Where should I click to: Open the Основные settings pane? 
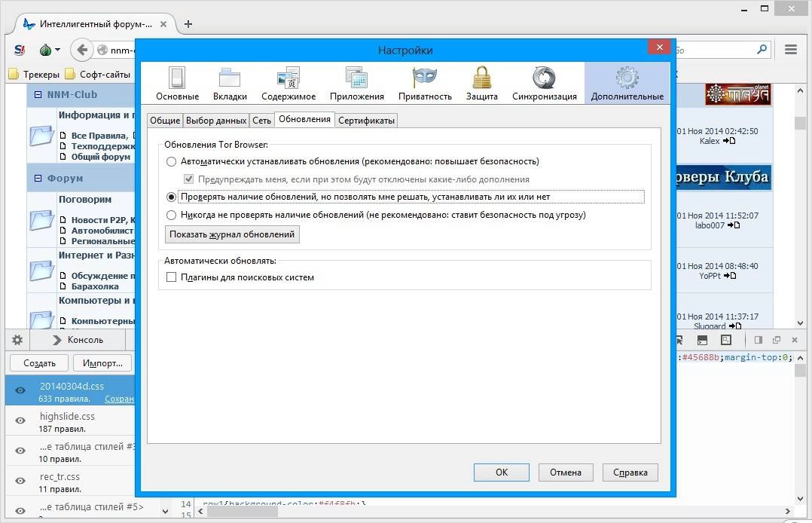click(x=177, y=84)
